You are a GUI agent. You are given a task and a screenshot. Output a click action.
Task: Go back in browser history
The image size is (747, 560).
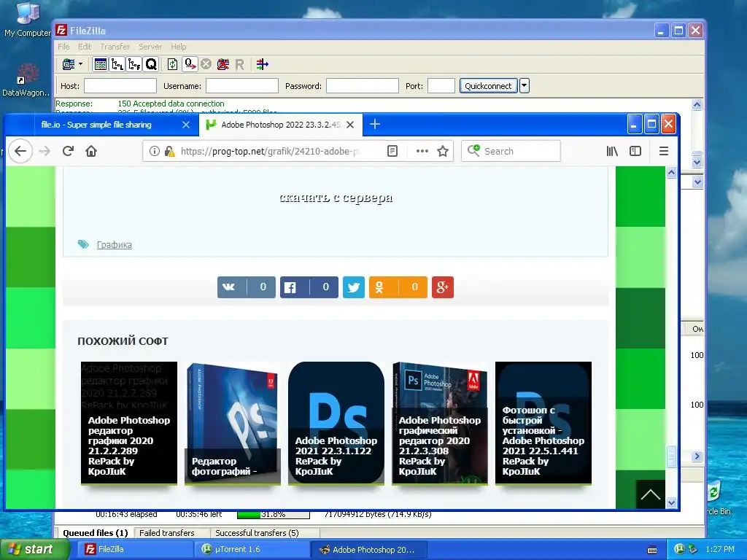click(x=20, y=151)
